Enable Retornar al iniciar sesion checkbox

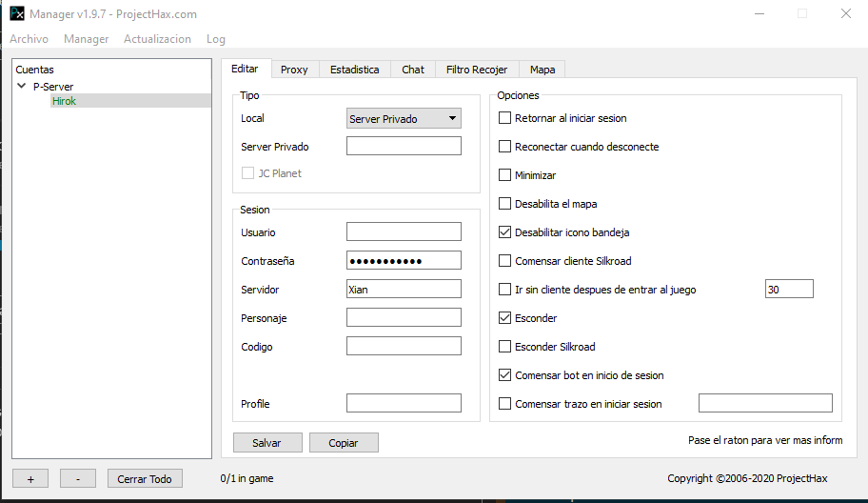click(505, 118)
